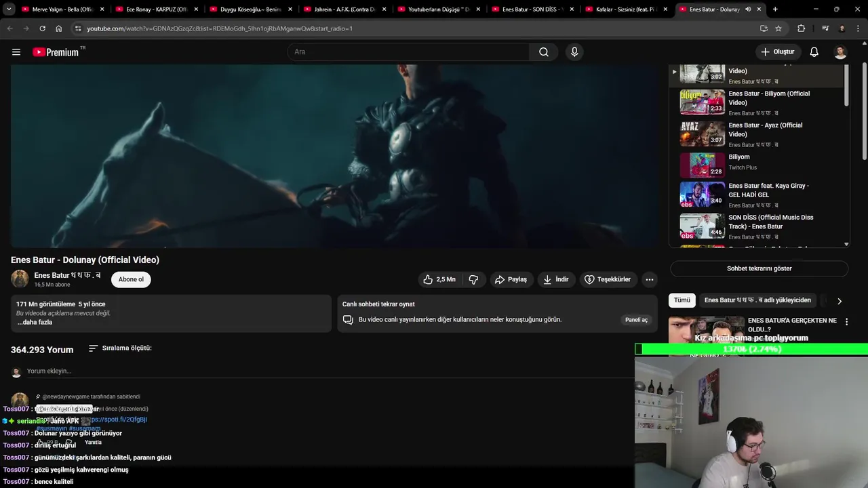Viewport: 868px width, 488px height.
Task: Select Enes Batur adlı yükleyiciden chip
Action: (x=757, y=300)
